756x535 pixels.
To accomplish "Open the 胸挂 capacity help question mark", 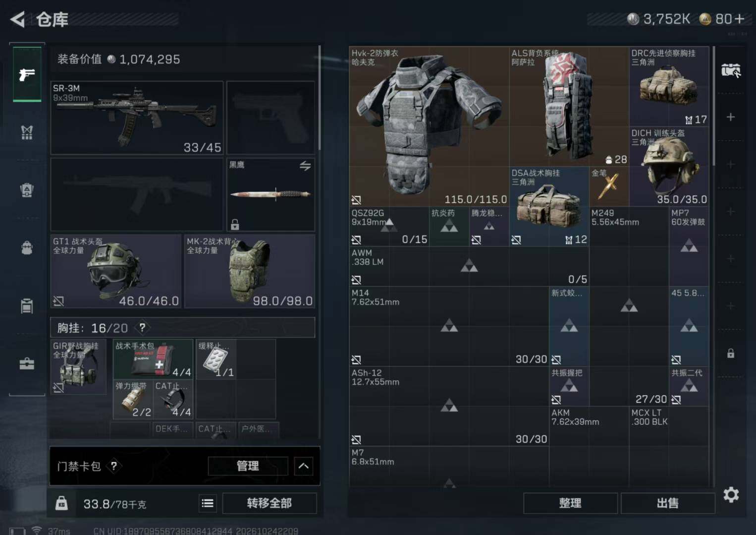I will 143,328.
